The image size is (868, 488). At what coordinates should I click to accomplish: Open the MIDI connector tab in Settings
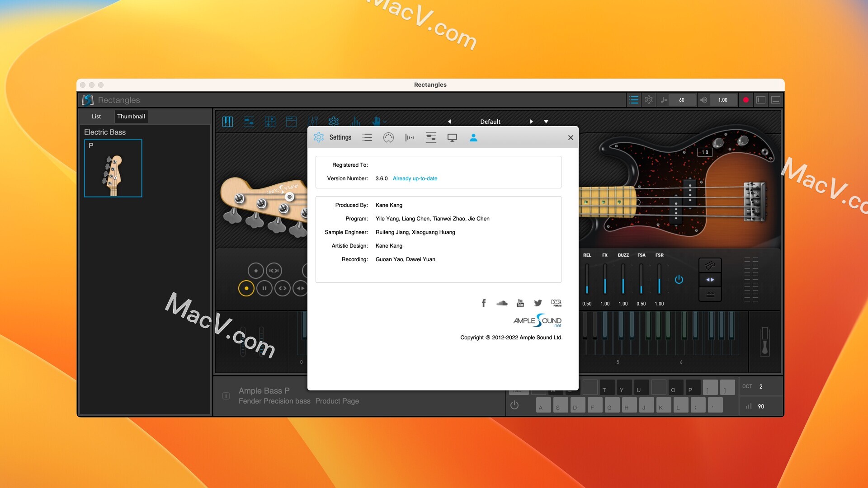tap(388, 137)
